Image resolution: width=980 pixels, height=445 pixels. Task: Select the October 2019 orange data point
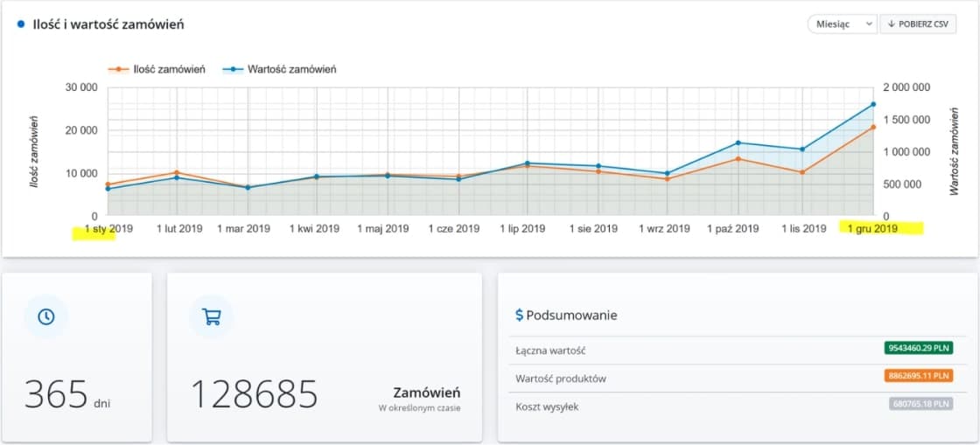(738, 158)
